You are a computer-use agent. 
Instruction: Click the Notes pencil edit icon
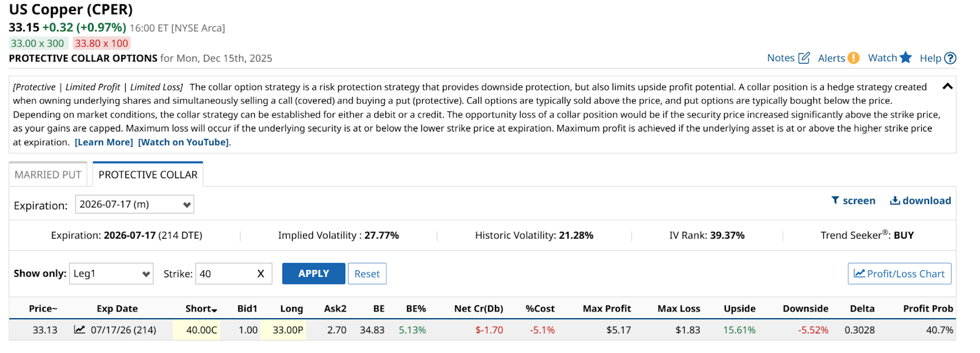804,58
